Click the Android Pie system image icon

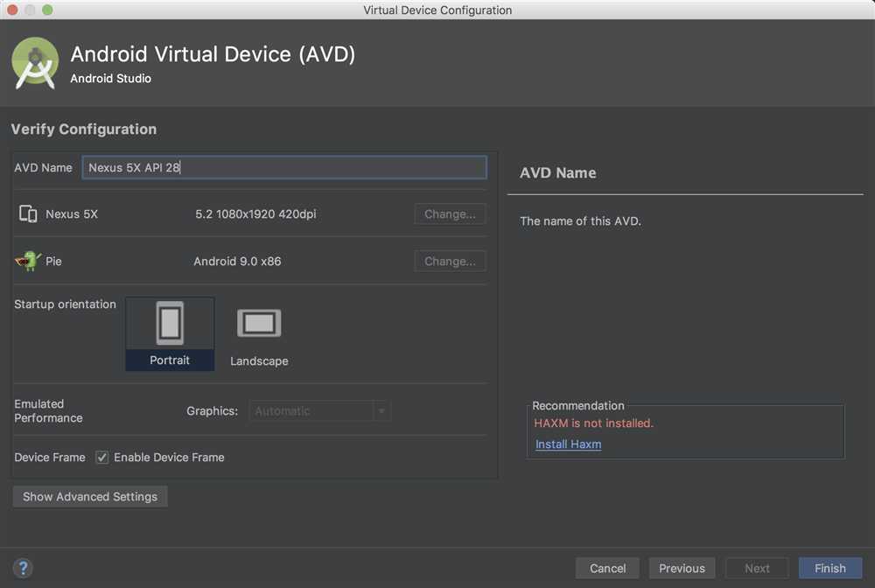28,261
